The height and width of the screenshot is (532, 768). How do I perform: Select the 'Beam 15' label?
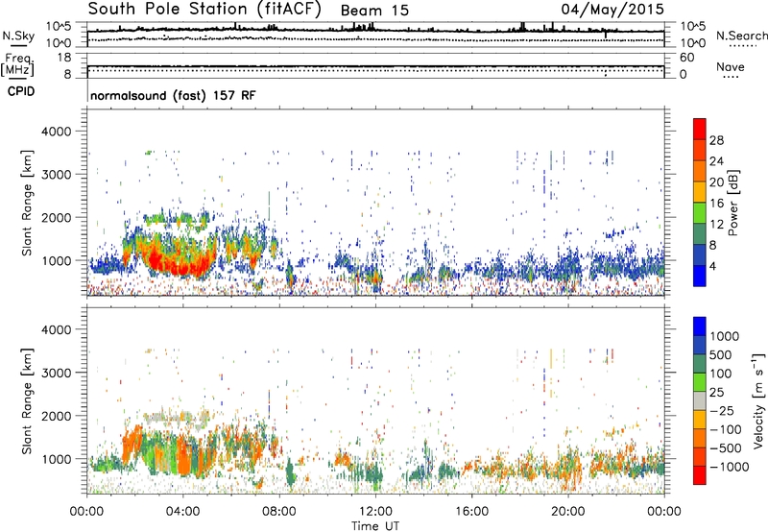tap(374, 11)
